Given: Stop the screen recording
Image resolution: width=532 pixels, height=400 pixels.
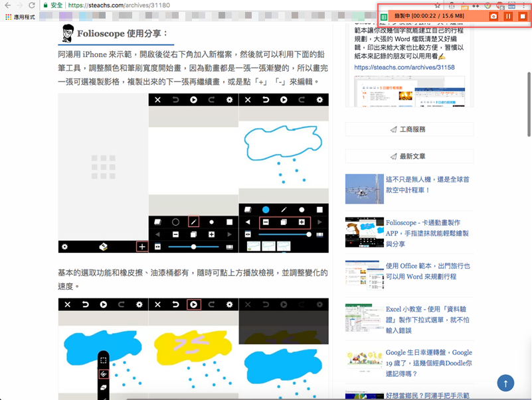Looking at the screenshot, I should pyautogui.click(x=523, y=17).
